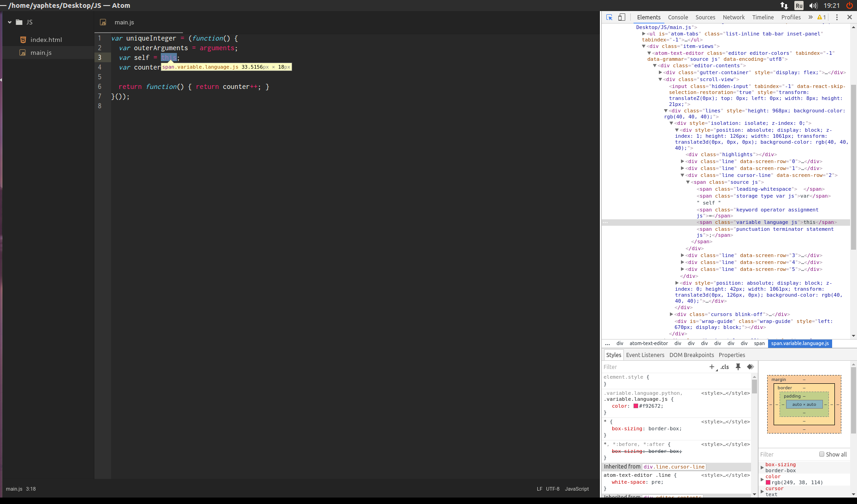The height and width of the screenshot is (504, 857).
Task: Click the keyboard layout Ru indicator
Action: pos(799,6)
